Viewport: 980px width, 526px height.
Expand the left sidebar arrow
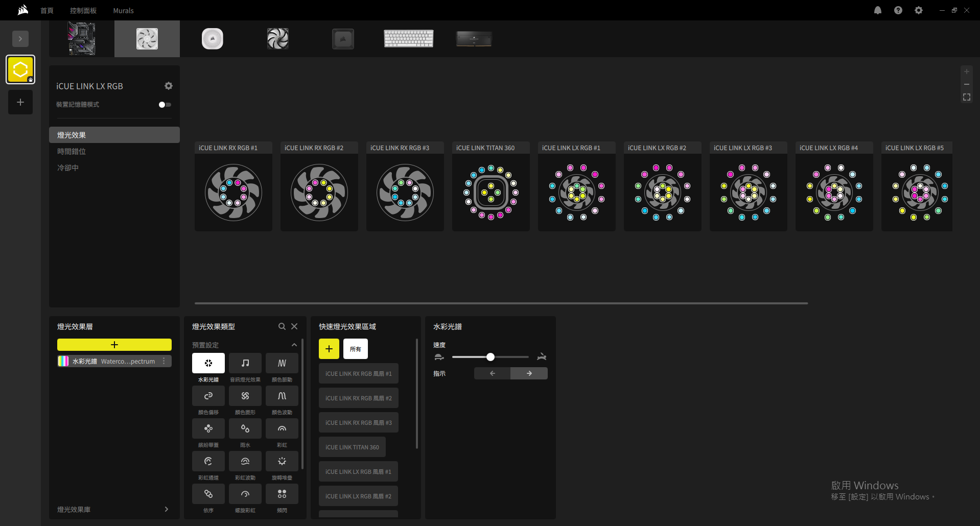point(20,39)
